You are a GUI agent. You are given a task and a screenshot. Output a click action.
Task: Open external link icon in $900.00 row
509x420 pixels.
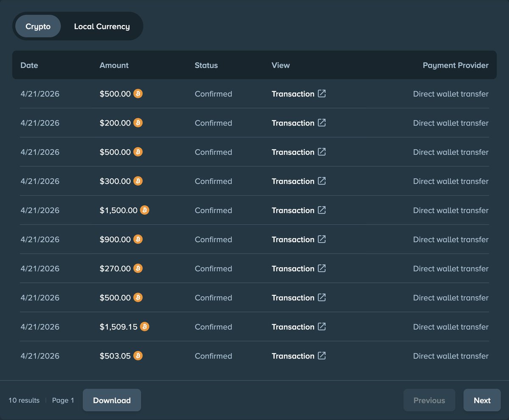[322, 239]
